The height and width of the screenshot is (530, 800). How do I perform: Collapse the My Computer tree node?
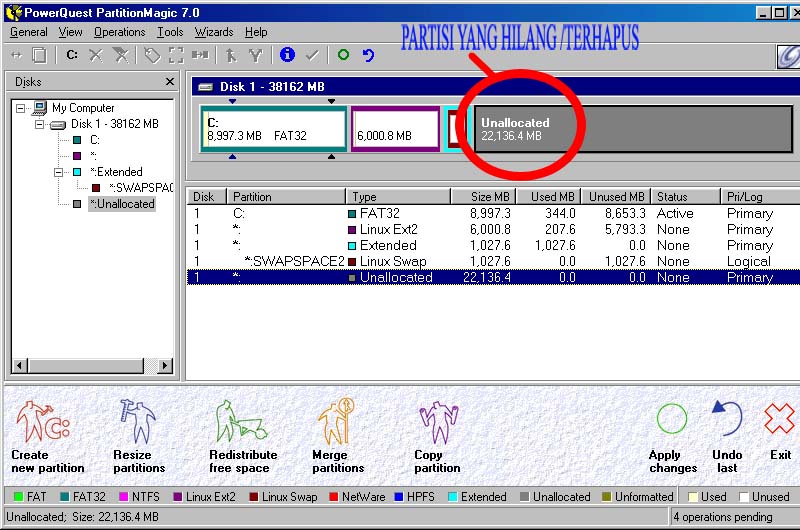coord(20,108)
